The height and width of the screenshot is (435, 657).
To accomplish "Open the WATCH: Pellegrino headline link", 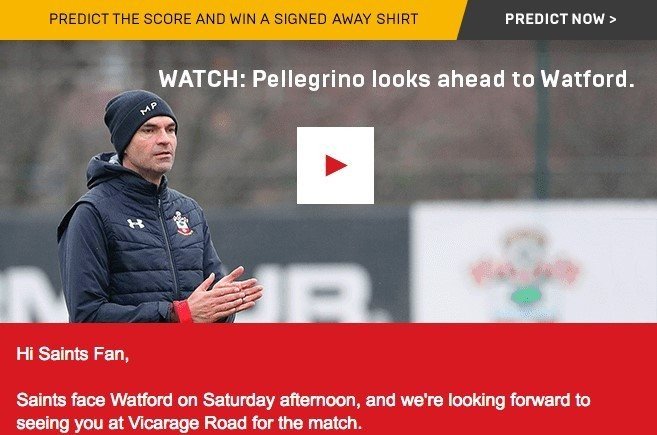I will click(x=396, y=79).
